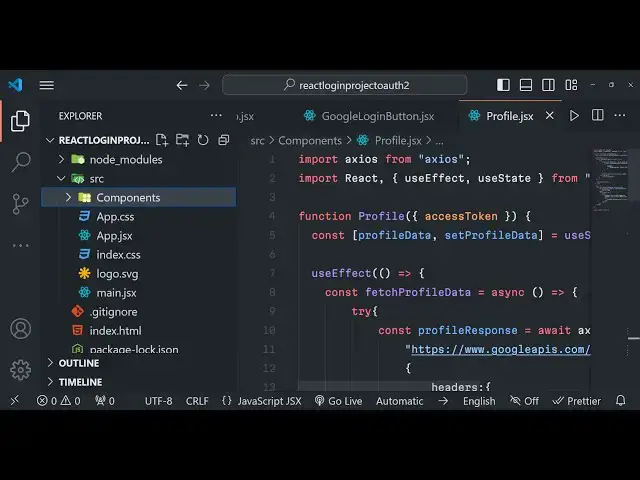Open index.css file
The image size is (640, 480).
(x=139, y=255)
